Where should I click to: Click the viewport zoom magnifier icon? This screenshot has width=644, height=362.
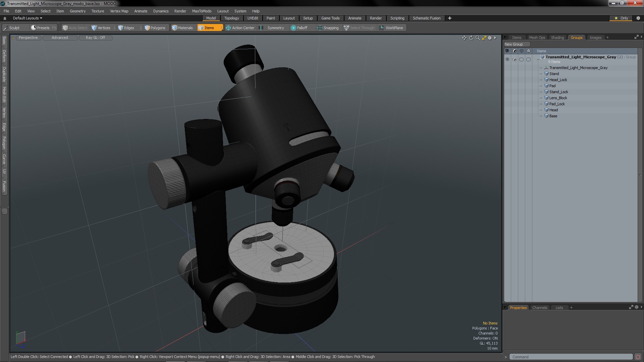click(478, 38)
